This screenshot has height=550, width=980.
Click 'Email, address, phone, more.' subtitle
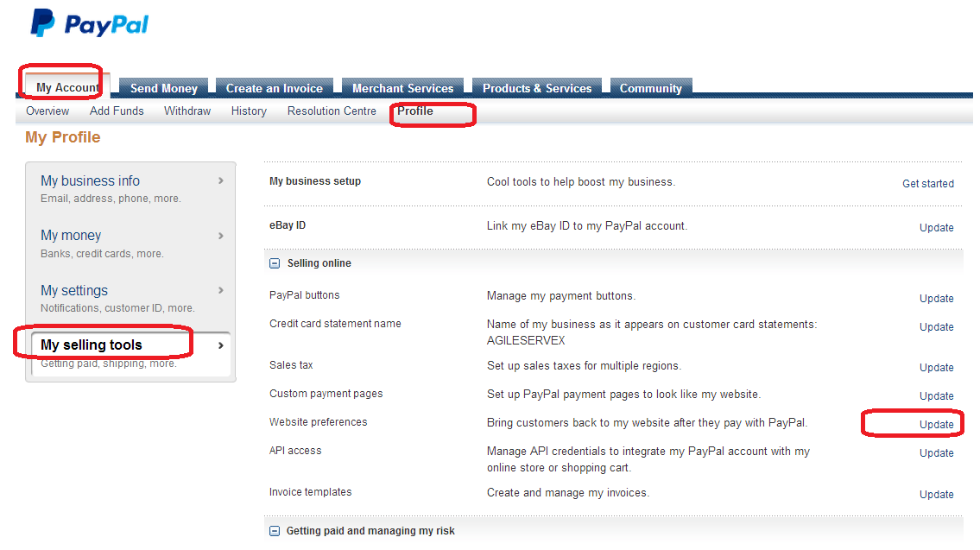(111, 199)
